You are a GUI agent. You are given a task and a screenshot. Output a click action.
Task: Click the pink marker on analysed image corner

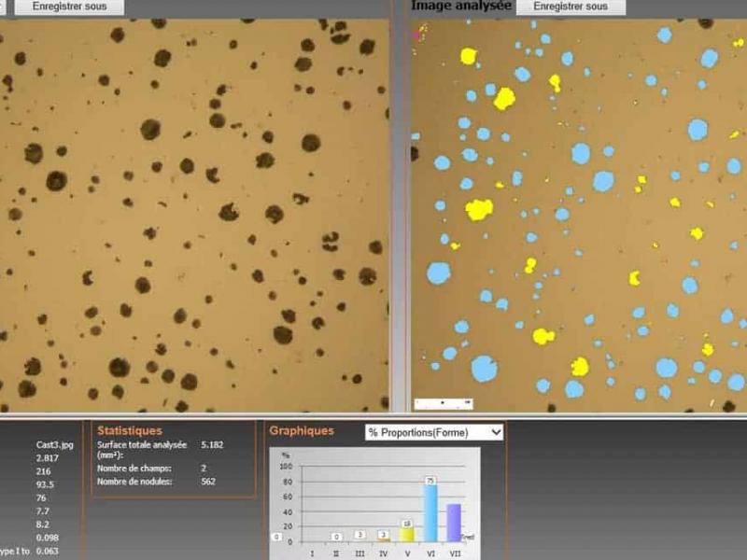click(416, 35)
